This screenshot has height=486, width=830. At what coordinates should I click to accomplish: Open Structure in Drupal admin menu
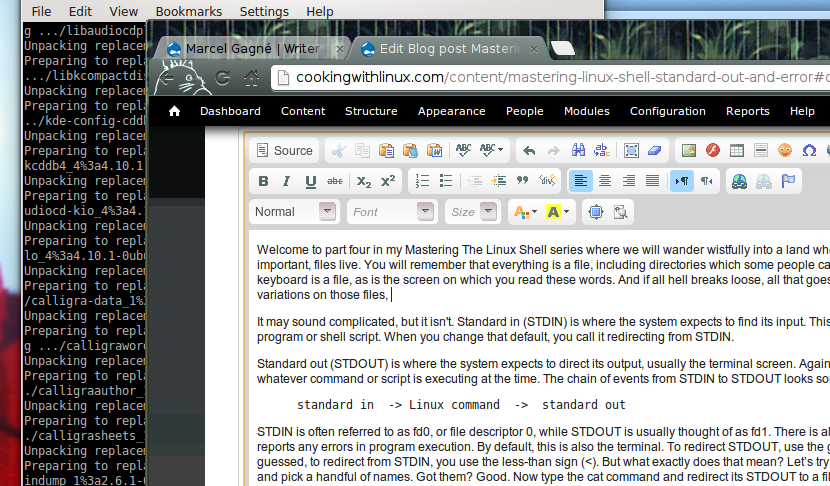click(371, 111)
